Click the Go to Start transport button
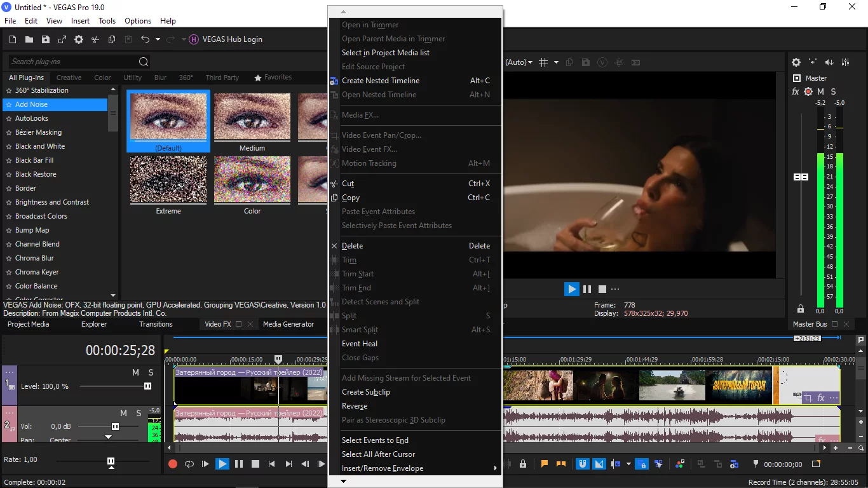 point(272,464)
